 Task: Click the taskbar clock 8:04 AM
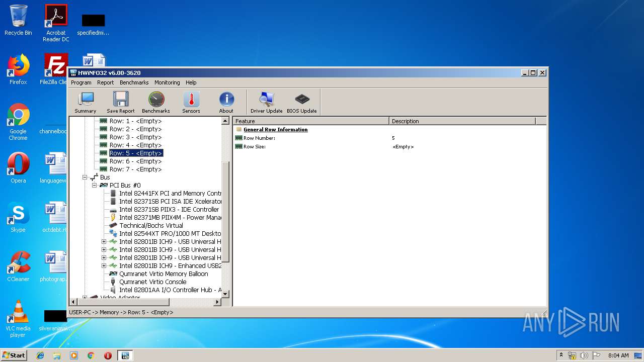(618, 355)
